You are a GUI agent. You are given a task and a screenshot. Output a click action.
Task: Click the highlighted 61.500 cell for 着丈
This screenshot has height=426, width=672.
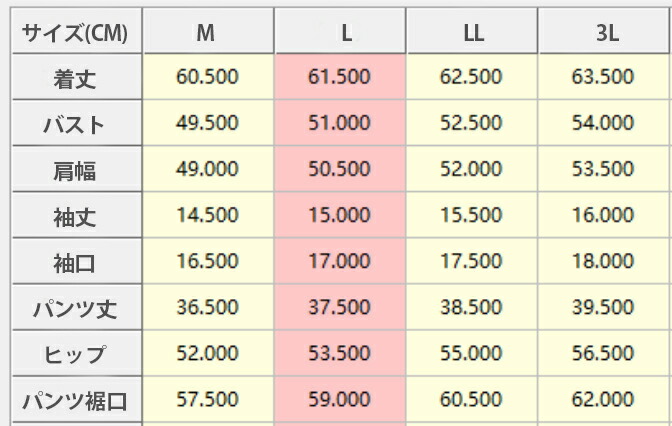point(340,77)
